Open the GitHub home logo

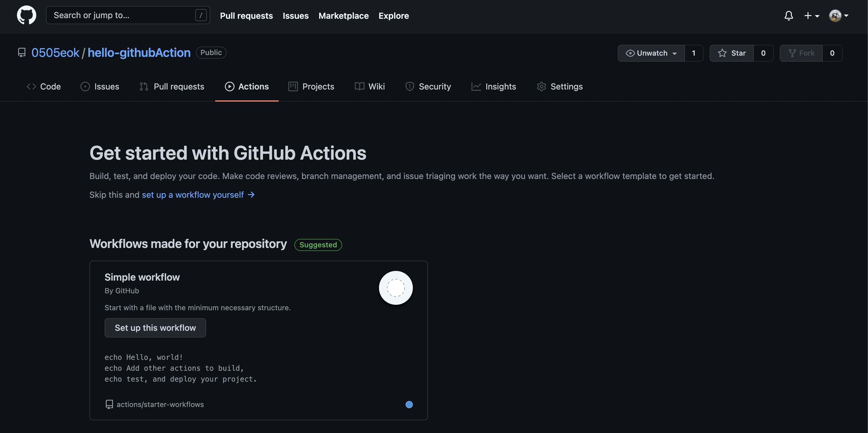26,15
